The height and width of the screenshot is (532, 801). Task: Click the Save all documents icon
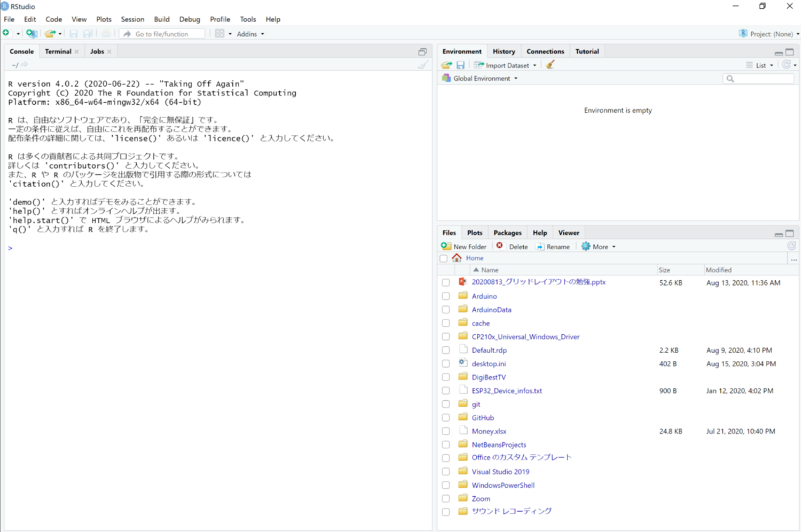[x=87, y=34]
